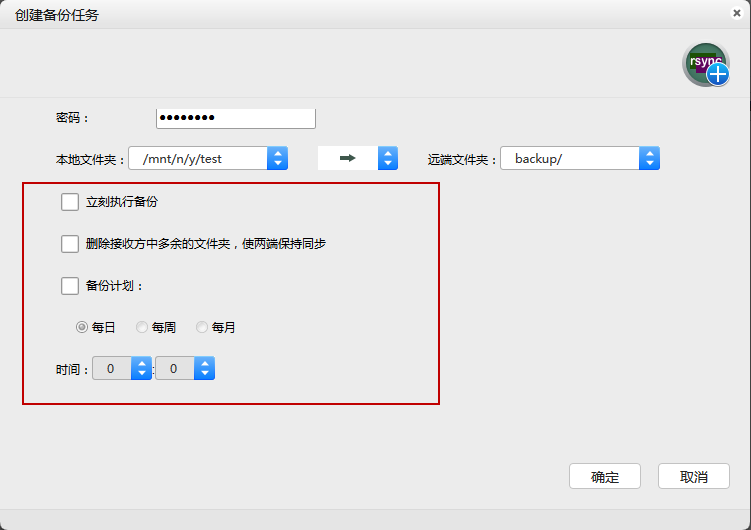Open the hour stepper dropdown
The height and width of the screenshot is (530, 751).
(x=141, y=369)
